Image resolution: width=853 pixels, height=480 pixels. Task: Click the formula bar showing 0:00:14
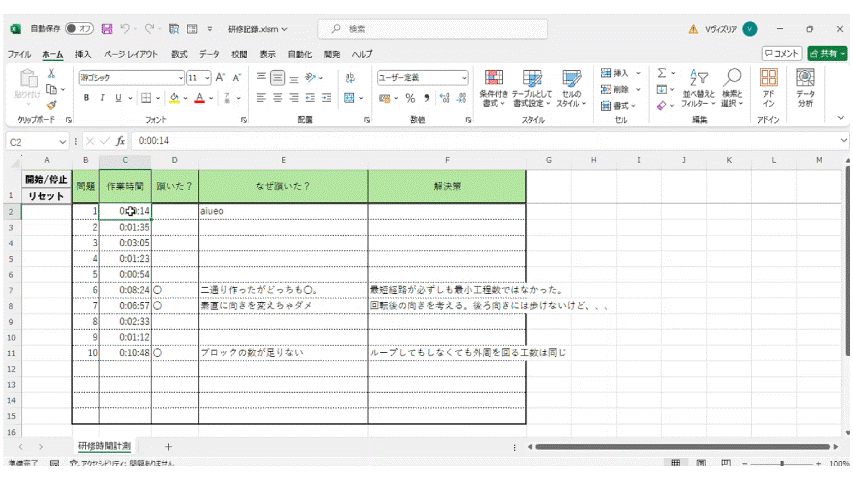(484, 141)
